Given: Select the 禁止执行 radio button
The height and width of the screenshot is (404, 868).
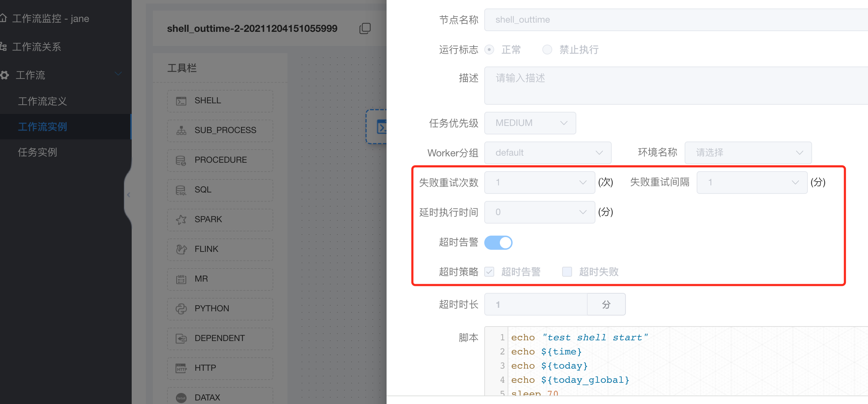Looking at the screenshot, I should pos(547,50).
